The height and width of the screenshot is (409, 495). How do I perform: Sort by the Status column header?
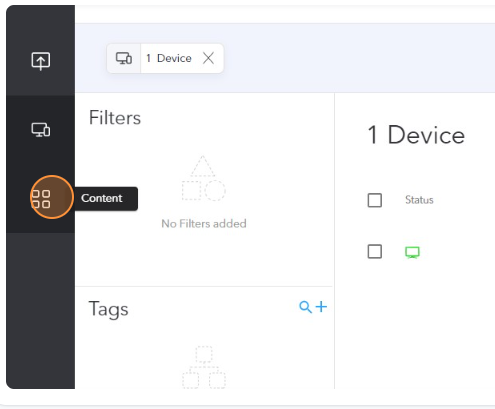tap(419, 200)
